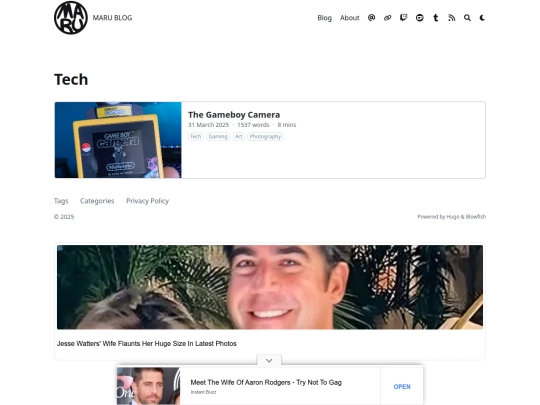Click the chain link icon in header

(x=387, y=18)
